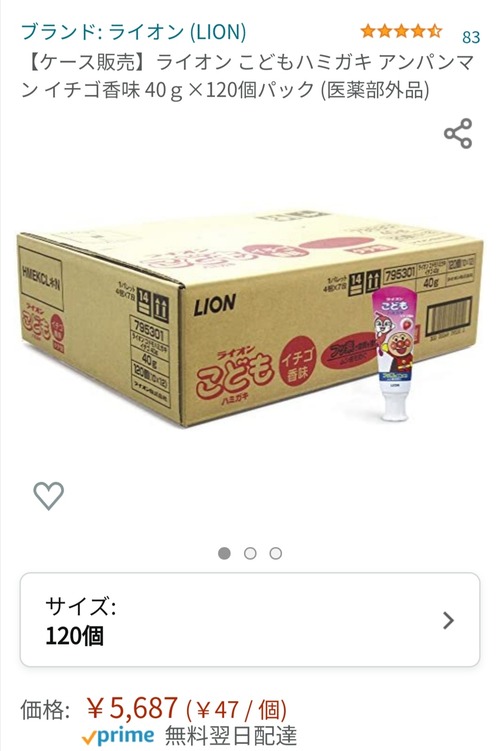Open the サイズ selector box
This screenshot has width=500, height=751.
(250, 619)
